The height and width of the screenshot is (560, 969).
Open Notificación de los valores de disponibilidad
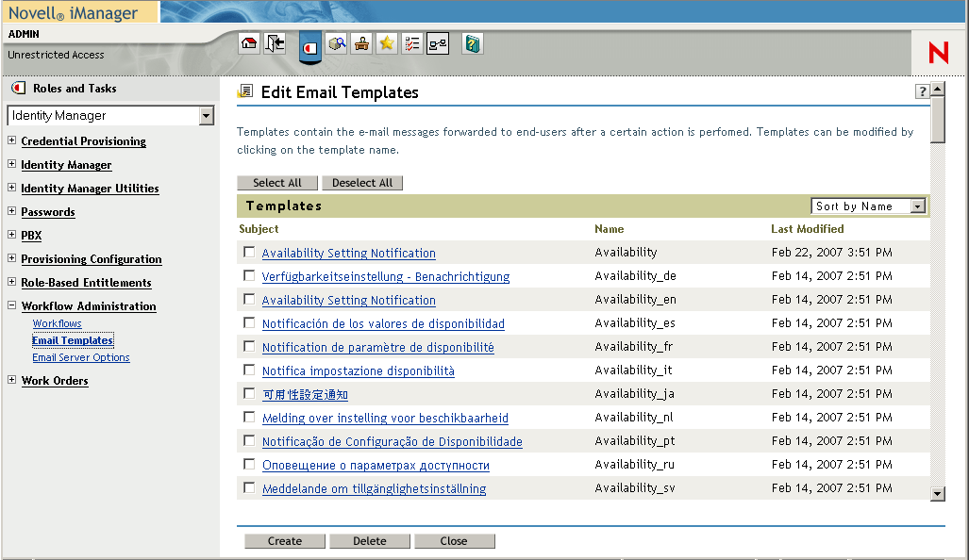click(383, 323)
